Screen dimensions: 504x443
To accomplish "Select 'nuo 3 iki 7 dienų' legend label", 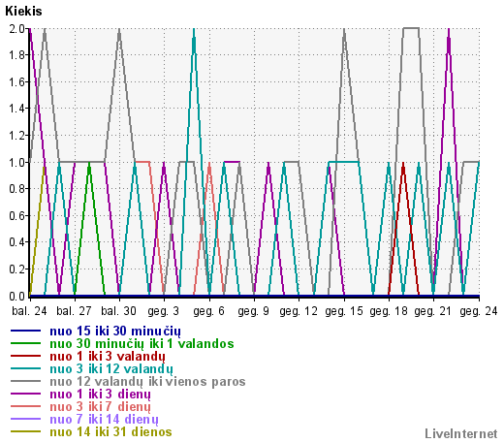I will (100, 407).
